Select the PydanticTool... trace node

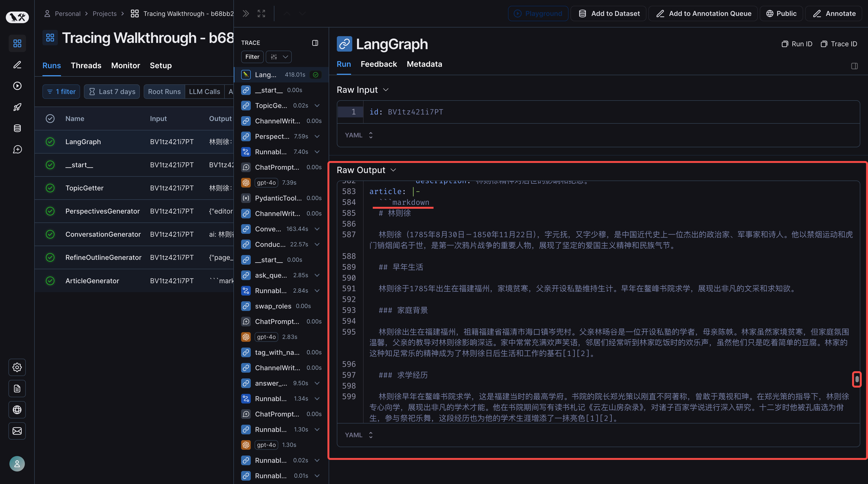tap(281, 198)
